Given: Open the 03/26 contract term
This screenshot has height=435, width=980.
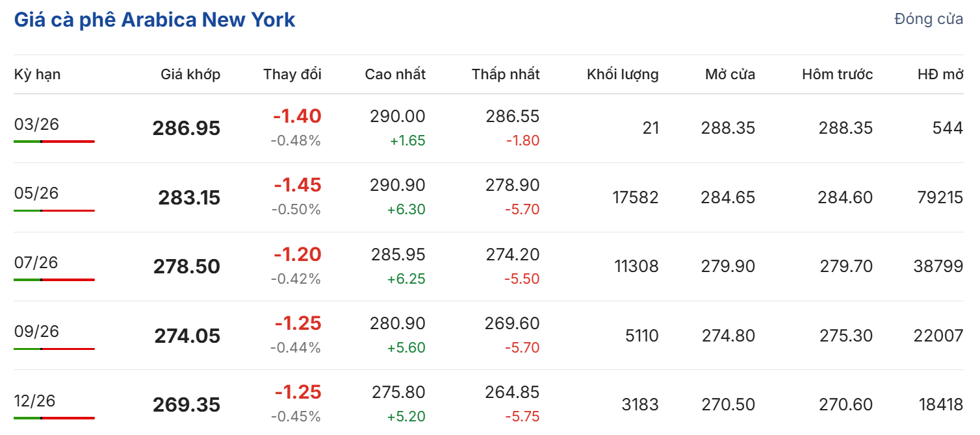Looking at the screenshot, I should coord(36,123).
